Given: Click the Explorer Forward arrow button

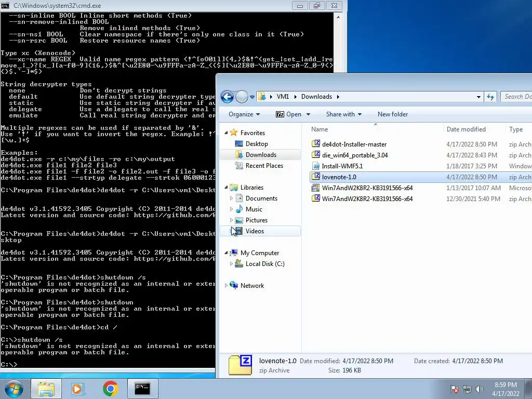Looking at the screenshot, I should point(242,97).
